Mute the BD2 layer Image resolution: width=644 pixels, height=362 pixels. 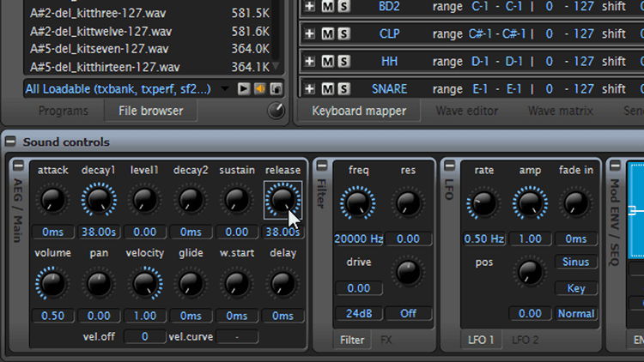pyautogui.click(x=327, y=6)
